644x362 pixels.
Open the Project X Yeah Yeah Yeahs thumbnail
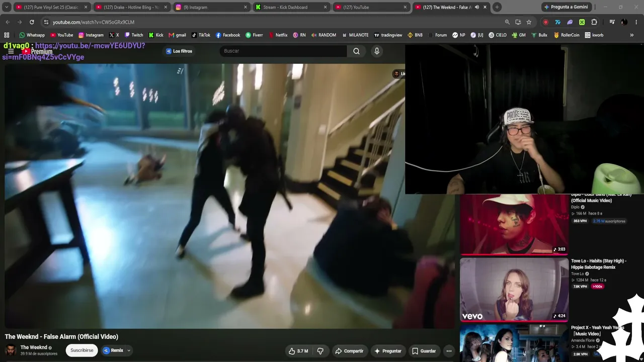(x=514, y=343)
